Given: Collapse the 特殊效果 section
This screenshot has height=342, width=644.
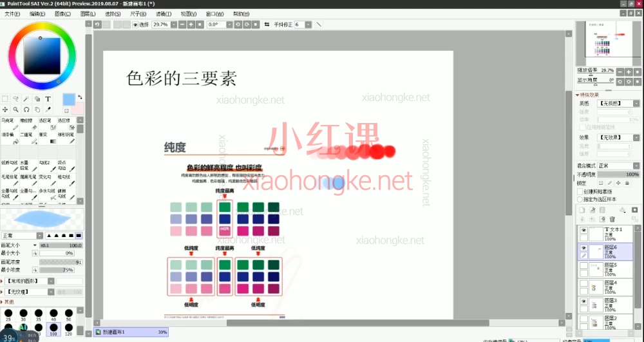Looking at the screenshot, I should [x=578, y=95].
